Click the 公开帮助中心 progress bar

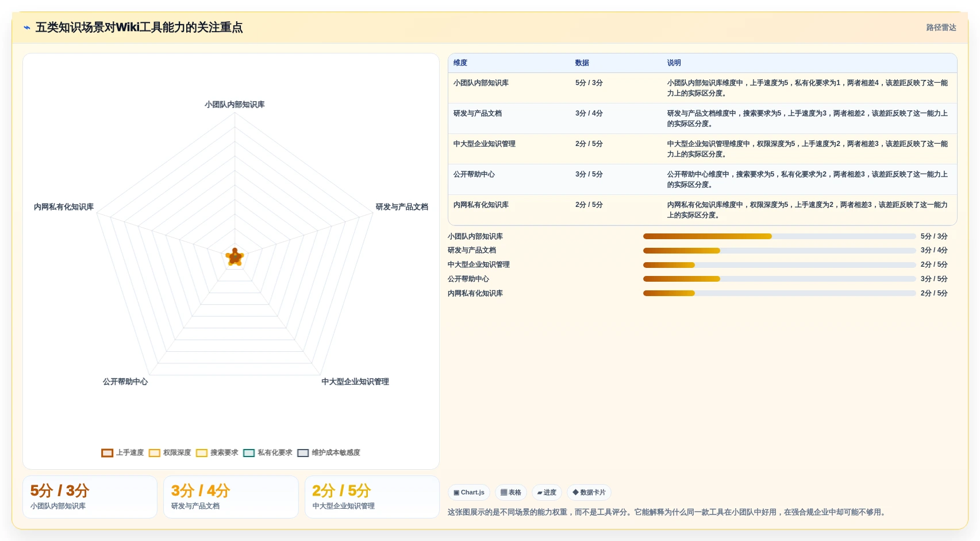click(x=779, y=279)
